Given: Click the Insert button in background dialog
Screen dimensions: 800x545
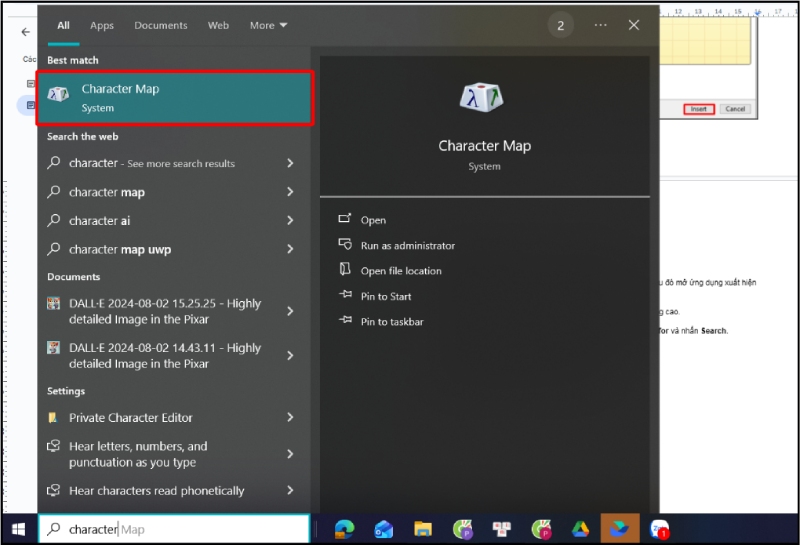Looking at the screenshot, I should pyautogui.click(x=698, y=109).
